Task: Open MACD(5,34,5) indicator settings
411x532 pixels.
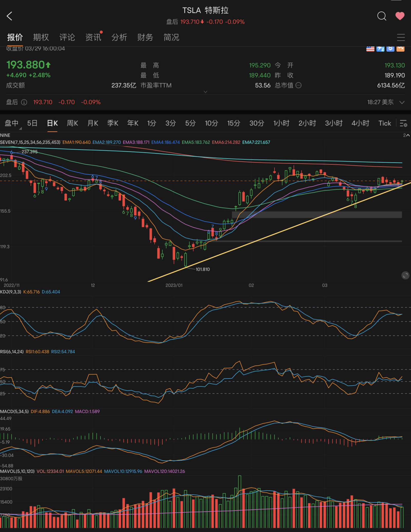Action: point(14,412)
